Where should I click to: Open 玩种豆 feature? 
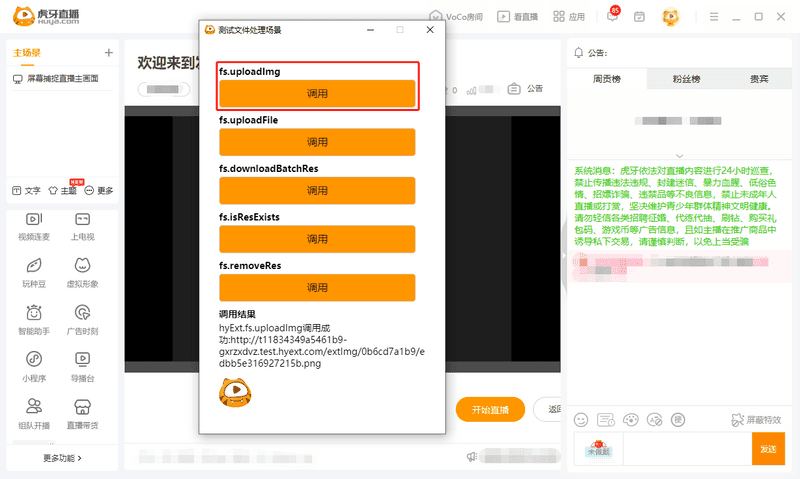pyautogui.click(x=34, y=273)
